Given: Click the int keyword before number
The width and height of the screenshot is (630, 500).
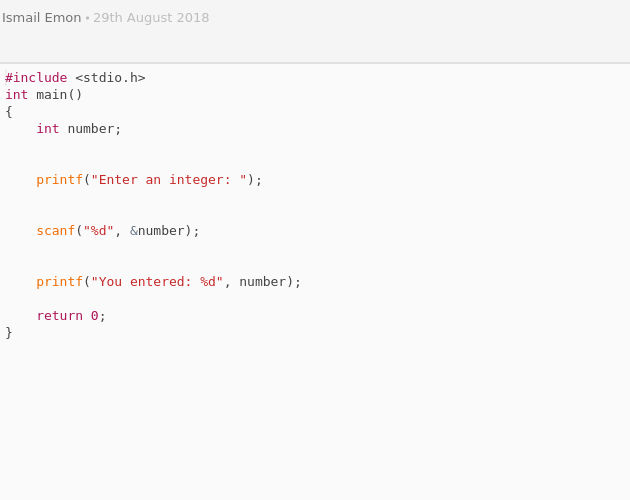Looking at the screenshot, I should click(x=48, y=129).
